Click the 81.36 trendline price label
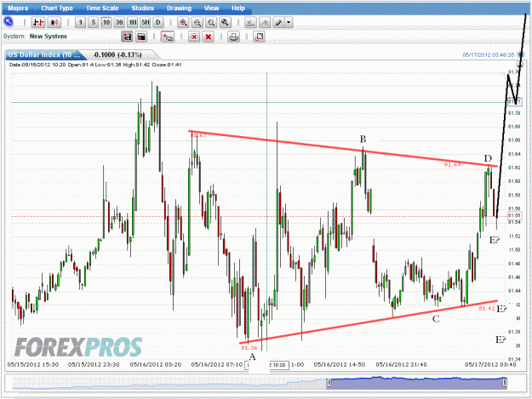 [249, 348]
